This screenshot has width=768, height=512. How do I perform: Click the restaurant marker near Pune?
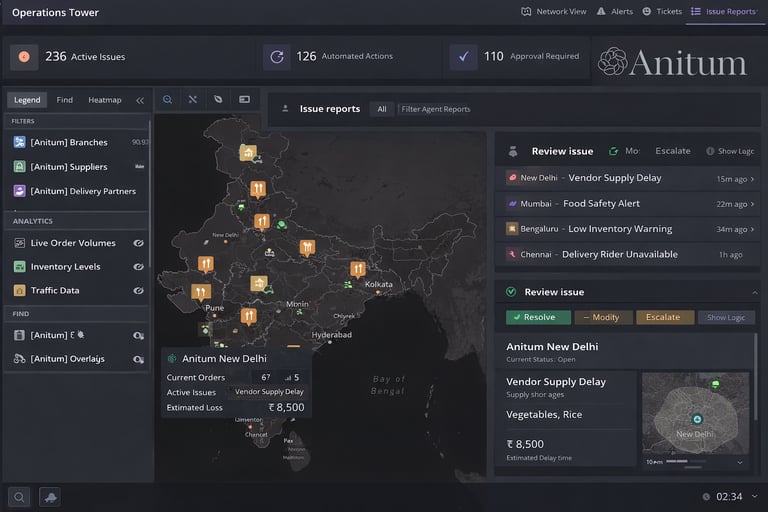click(x=201, y=293)
